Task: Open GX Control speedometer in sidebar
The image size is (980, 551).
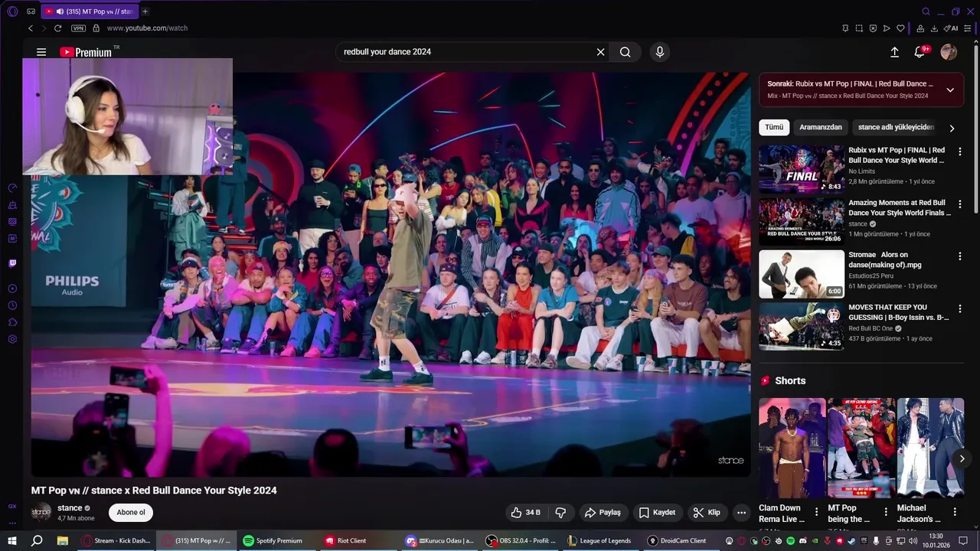Action: (x=12, y=188)
